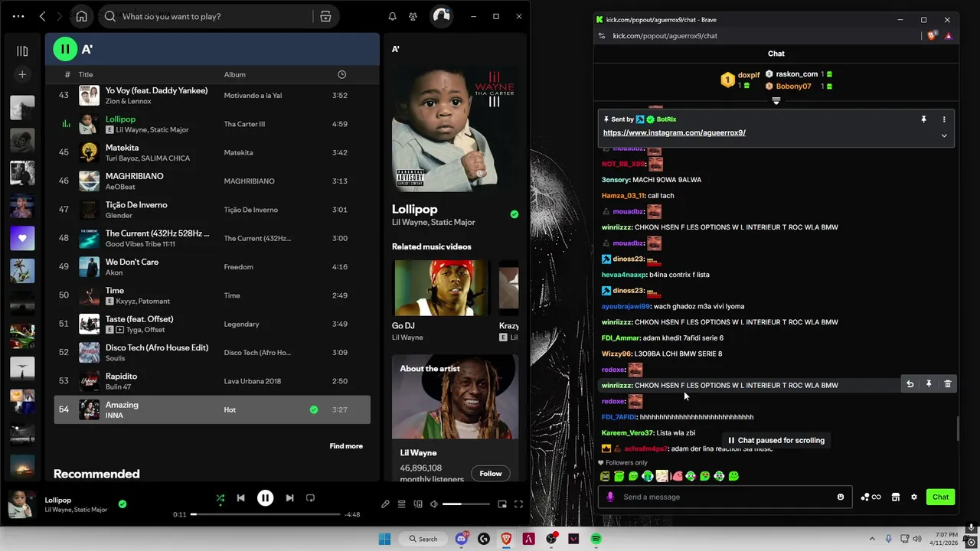This screenshot has height=551, width=980.
Task: Unpin message using pin icon in pinned banner
Action: [923, 119]
